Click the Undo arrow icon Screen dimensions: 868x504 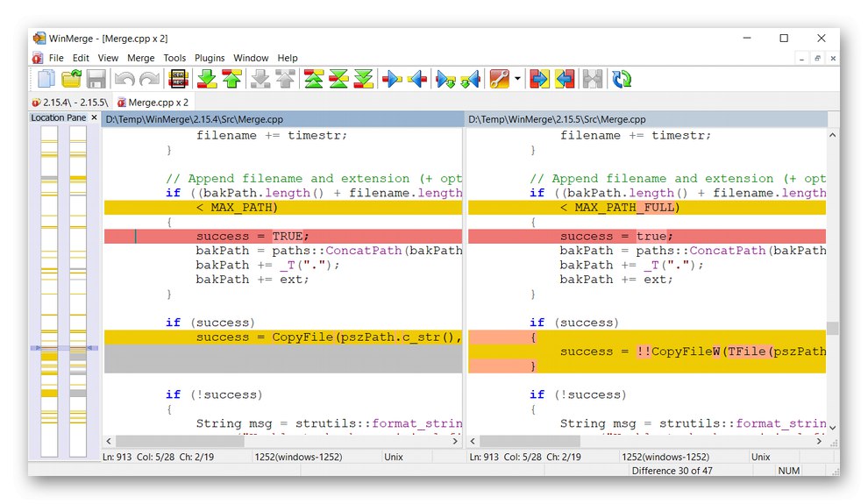tap(124, 80)
